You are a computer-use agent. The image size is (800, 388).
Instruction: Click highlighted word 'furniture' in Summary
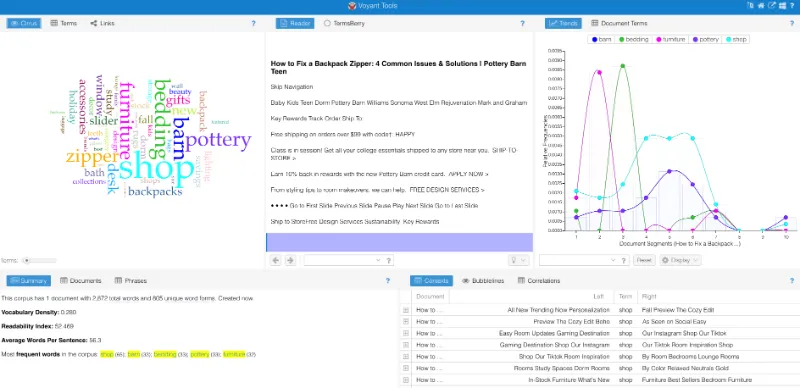point(234,354)
